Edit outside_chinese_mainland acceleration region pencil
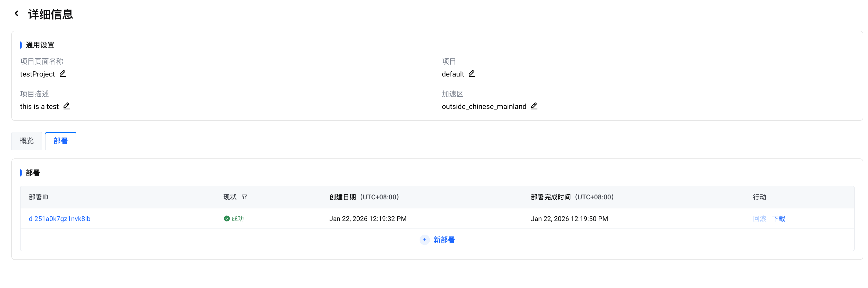This screenshot has height=288, width=868. pyautogui.click(x=534, y=106)
